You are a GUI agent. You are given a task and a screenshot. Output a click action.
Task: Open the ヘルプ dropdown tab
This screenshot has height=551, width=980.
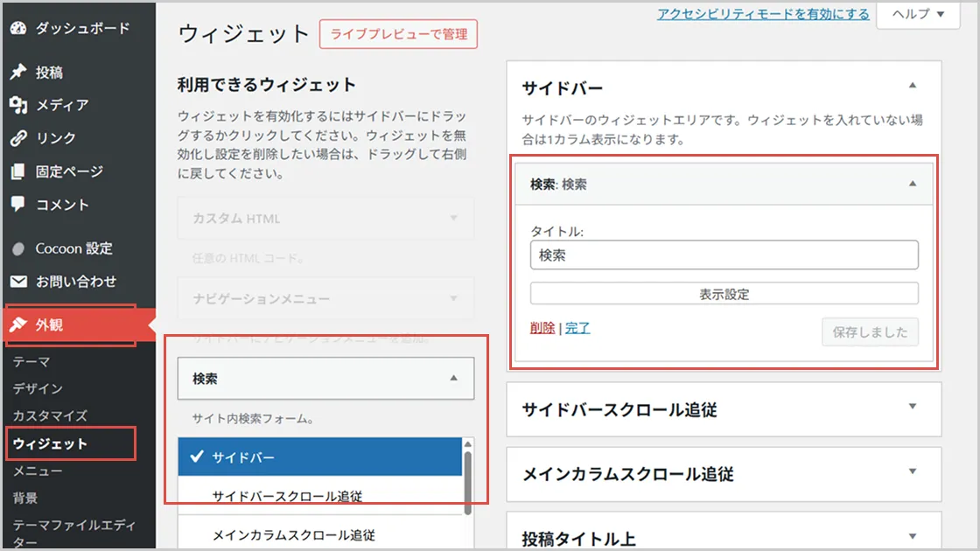coord(918,14)
